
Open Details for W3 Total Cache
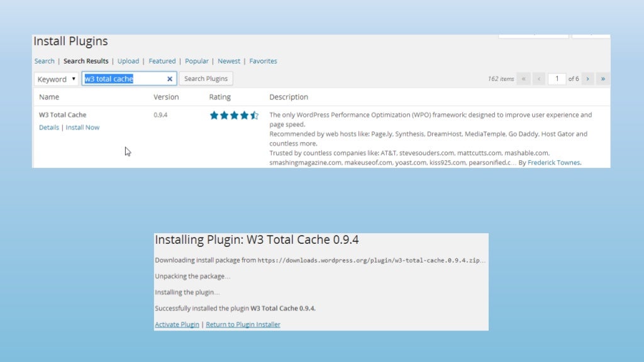click(49, 127)
